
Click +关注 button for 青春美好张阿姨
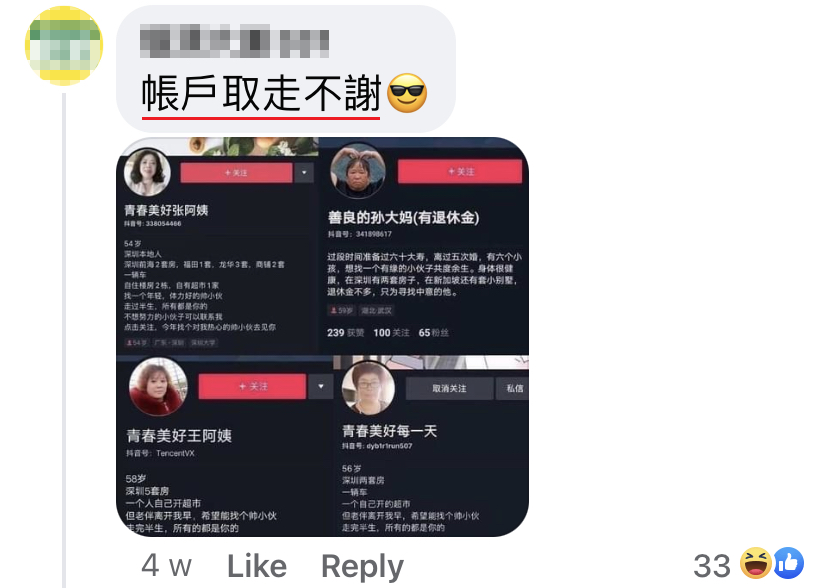[x=236, y=173]
